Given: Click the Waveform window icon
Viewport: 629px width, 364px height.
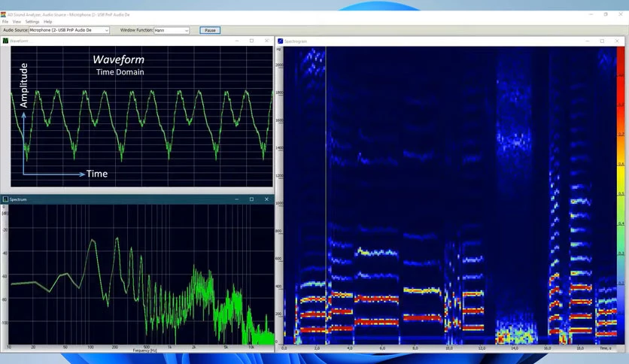Looking at the screenshot, I should pyautogui.click(x=5, y=41).
